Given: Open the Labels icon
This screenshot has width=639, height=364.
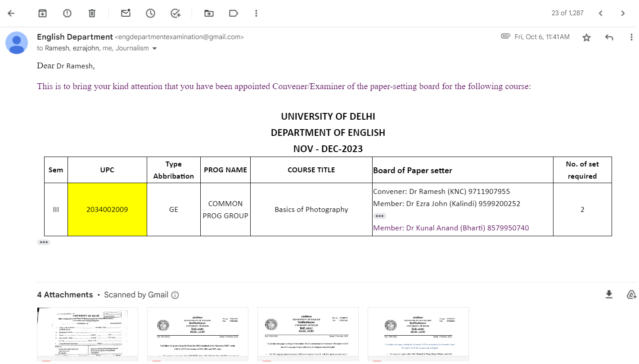Looking at the screenshot, I should pyautogui.click(x=234, y=13).
